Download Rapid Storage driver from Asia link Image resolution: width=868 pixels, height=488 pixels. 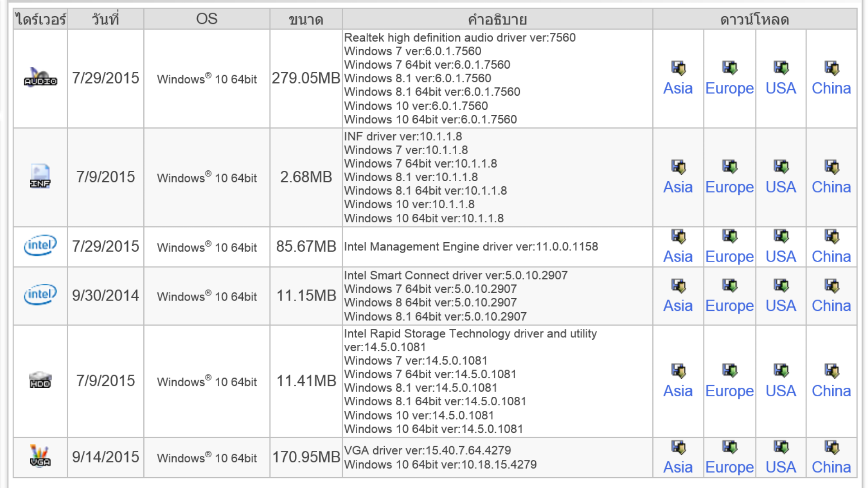pyautogui.click(x=678, y=391)
